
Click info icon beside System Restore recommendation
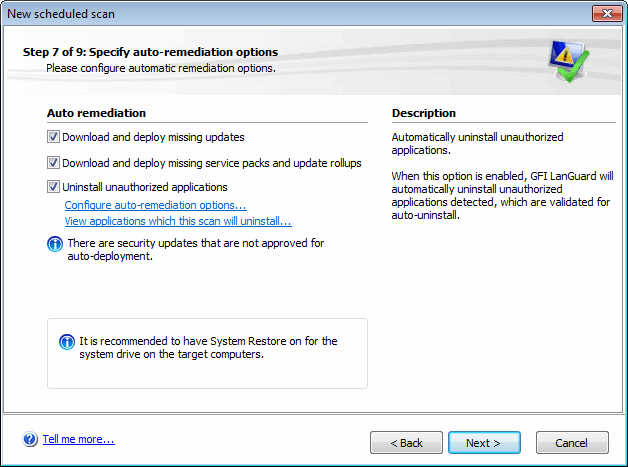pyautogui.click(x=67, y=342)
